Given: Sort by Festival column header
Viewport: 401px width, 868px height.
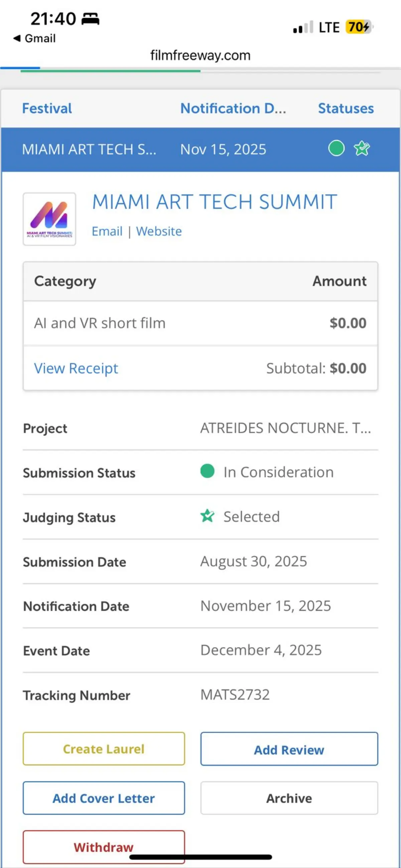Looking at the screenshot, I should (47, 109).
